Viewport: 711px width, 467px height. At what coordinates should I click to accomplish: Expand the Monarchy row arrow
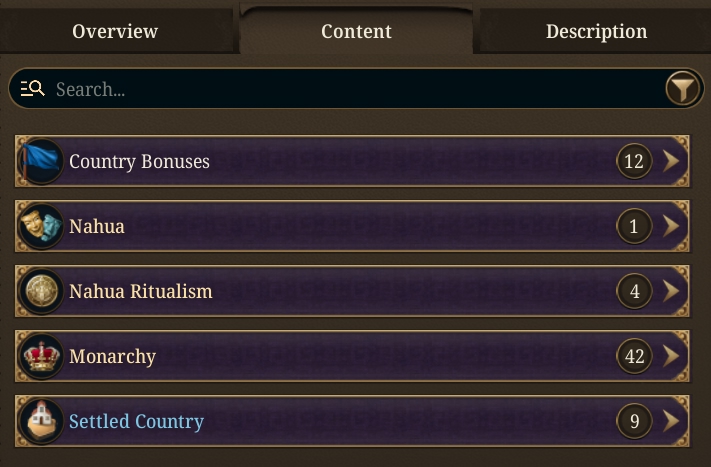[x=671, y=356]
